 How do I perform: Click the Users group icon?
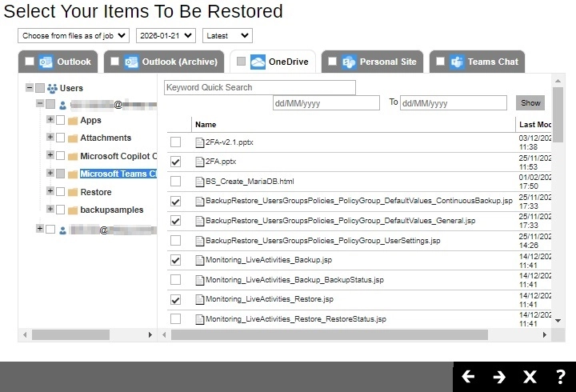(x=52, y=88)
